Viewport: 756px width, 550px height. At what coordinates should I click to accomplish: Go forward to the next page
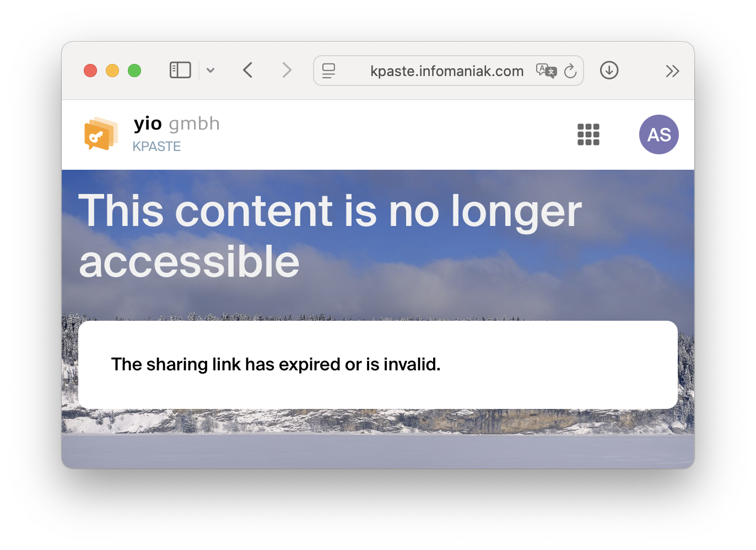287,71
